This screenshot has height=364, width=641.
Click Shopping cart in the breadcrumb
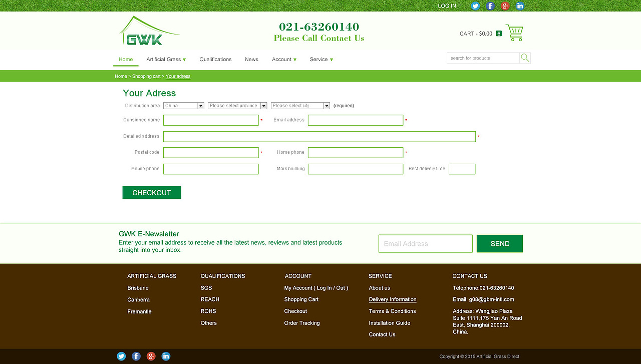pyautogui.click(x=146, y=77)
